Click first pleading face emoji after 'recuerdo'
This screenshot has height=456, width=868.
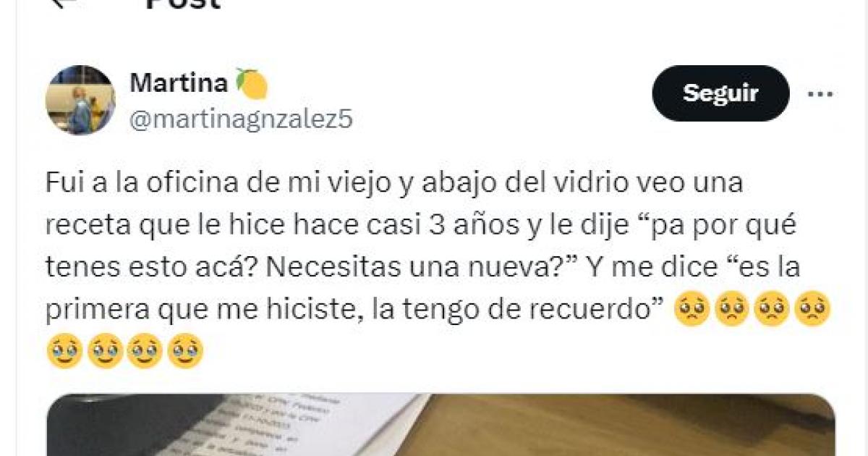(x=691, y=310)
